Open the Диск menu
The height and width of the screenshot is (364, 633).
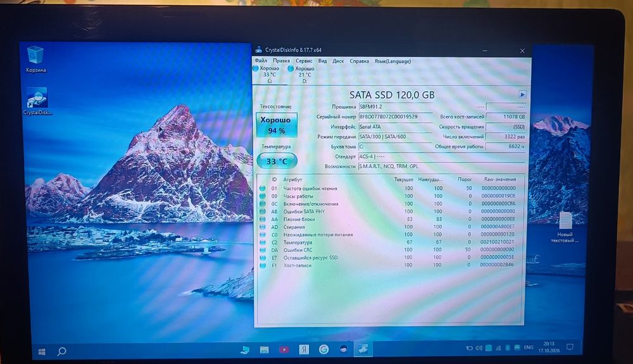338,61
